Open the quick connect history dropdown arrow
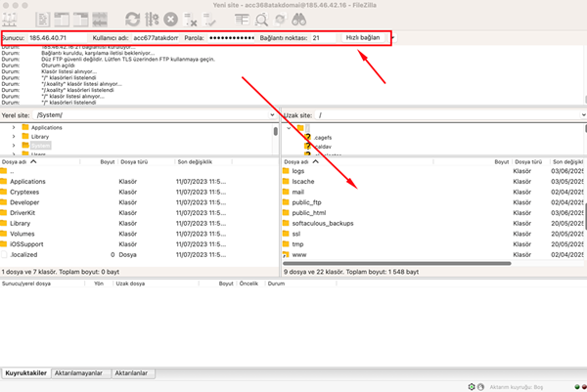Screen dimensions: 587x392 pyautogui.click(x=393, y=38)
